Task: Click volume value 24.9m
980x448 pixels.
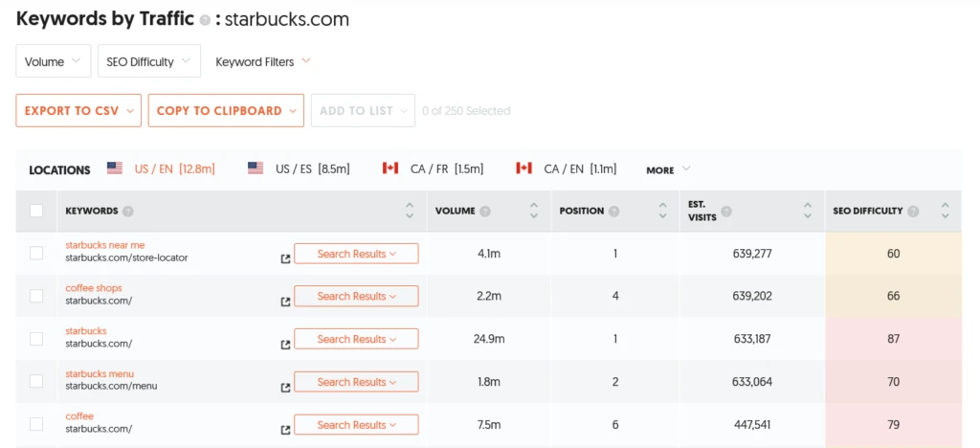Action: (489, 339)
